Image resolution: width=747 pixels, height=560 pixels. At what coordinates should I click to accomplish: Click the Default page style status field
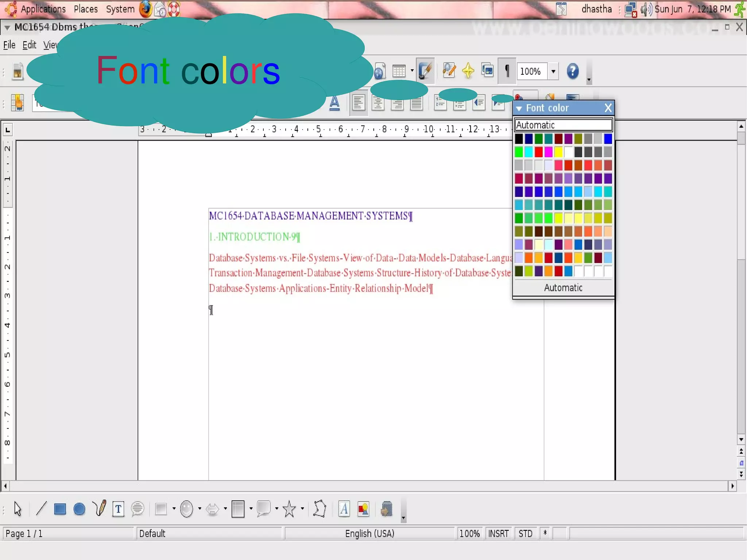point(209,534)
